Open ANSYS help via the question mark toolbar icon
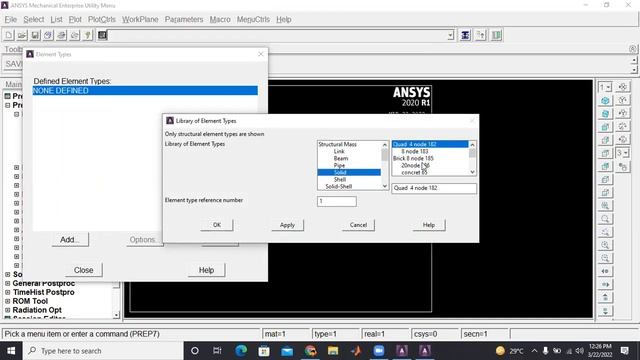The width and height of the screenshot is (640, 360). (88, 35)
